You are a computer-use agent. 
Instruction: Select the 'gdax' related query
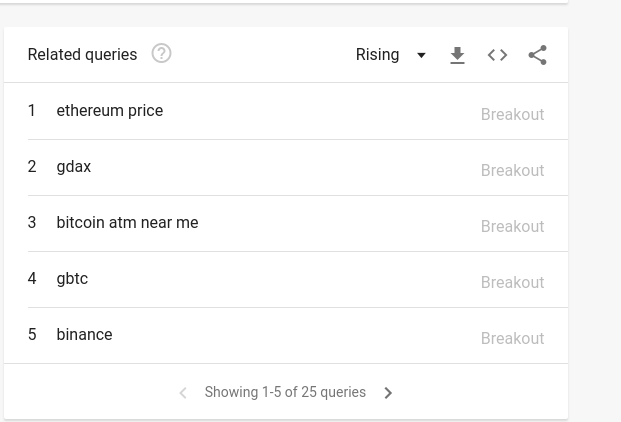(74, 167)
